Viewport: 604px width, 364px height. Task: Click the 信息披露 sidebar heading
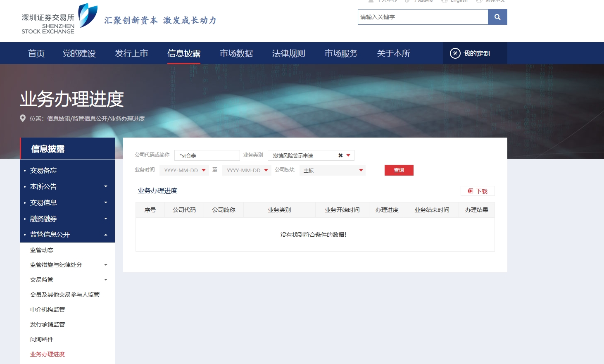click(x=48, y=149)
